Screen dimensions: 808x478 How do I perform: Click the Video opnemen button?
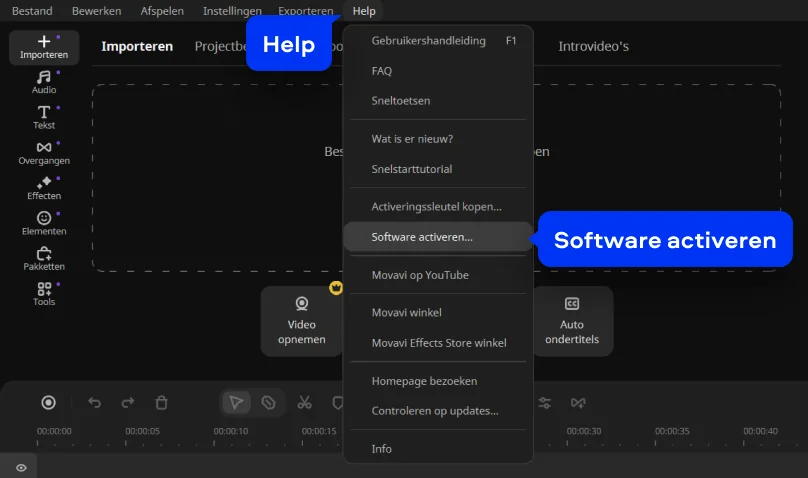point(302,321)
